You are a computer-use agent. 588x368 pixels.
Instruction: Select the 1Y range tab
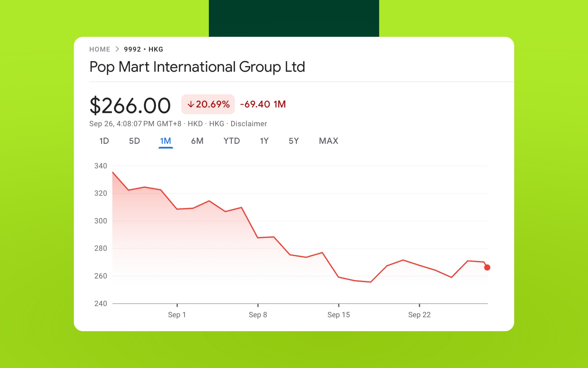tap(264, 141)
